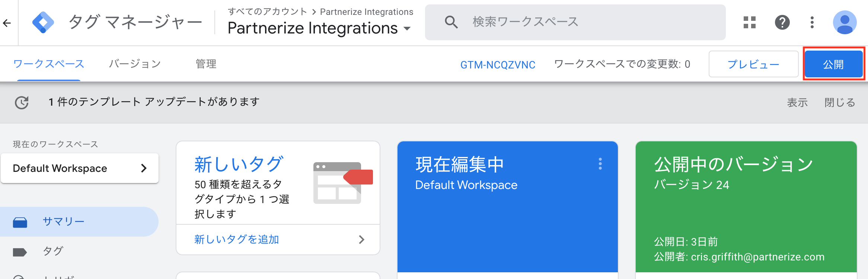Switch to the バージョン tab
The image size is (868, 279).
[x=135, y=64]
